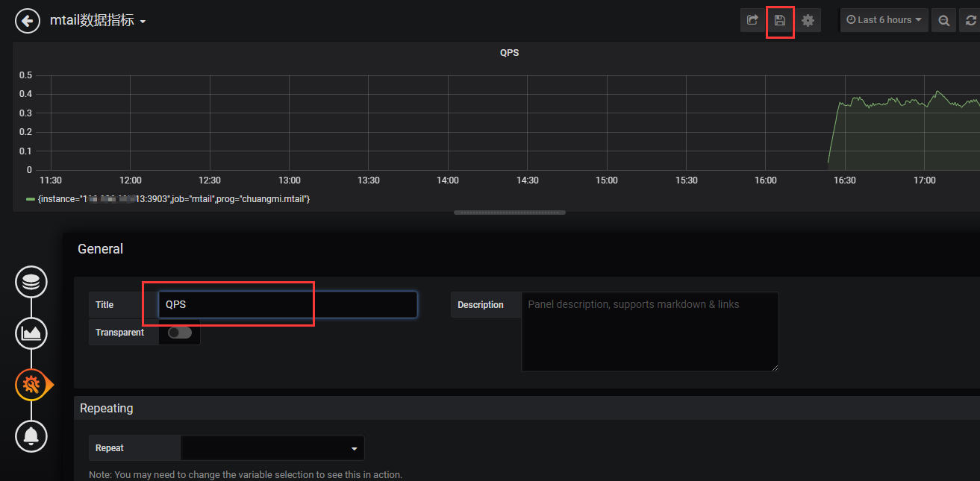980x481 pixels.
Task: Click the 17:00 time axis label
Action: [x=925, y=180]
